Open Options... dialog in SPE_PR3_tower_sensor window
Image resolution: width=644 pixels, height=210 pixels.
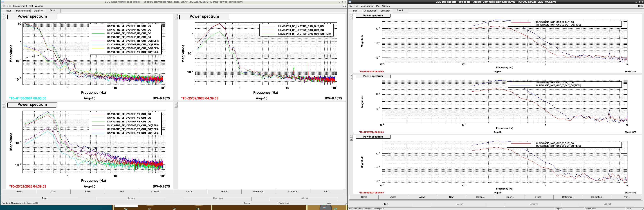coord(156,191)
